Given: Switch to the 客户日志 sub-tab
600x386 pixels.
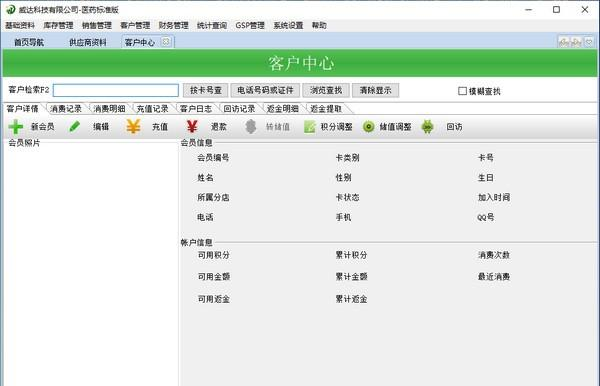Looking at the screenshot, I should tap(196, 109).
